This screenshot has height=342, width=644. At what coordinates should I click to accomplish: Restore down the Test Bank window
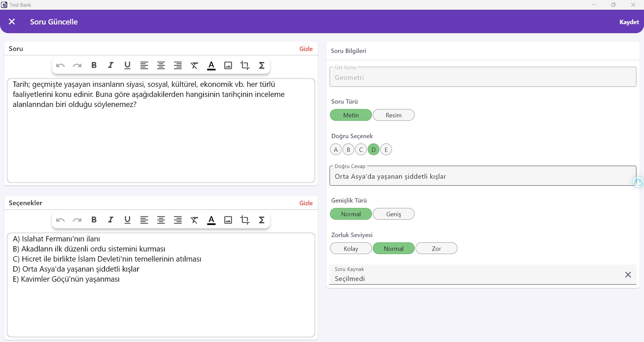(x=613, y=5)
